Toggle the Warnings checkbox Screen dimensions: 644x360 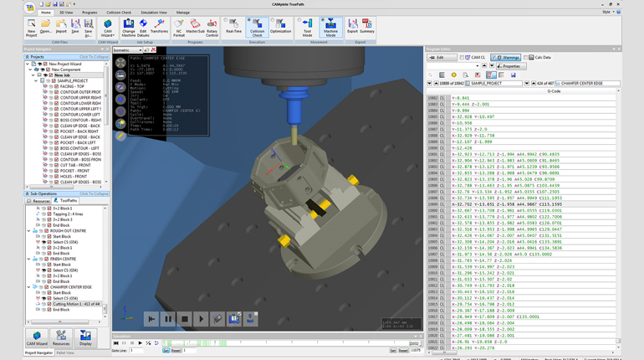pos(494,58)
